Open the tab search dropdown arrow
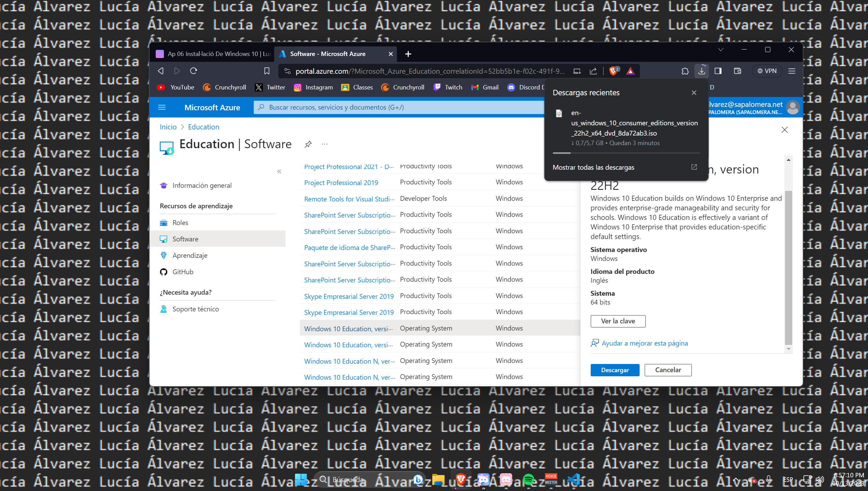Screen dimensions: 868x491 [720, 50]
